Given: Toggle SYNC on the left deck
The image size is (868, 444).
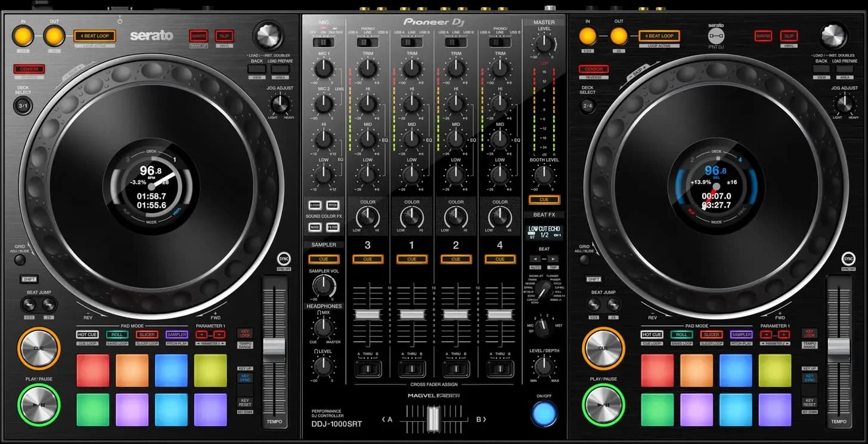Looking at the screenshot, I should 284,259.
